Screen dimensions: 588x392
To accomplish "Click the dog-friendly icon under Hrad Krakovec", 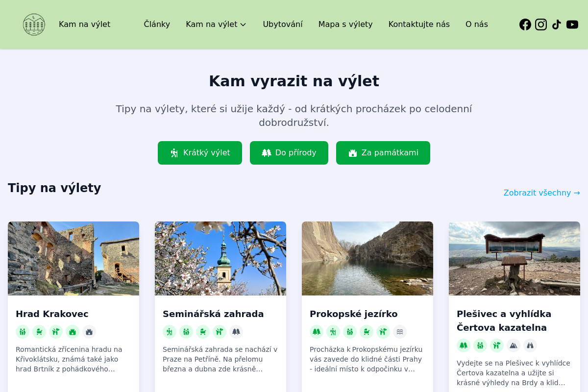I will coord(56,332).
